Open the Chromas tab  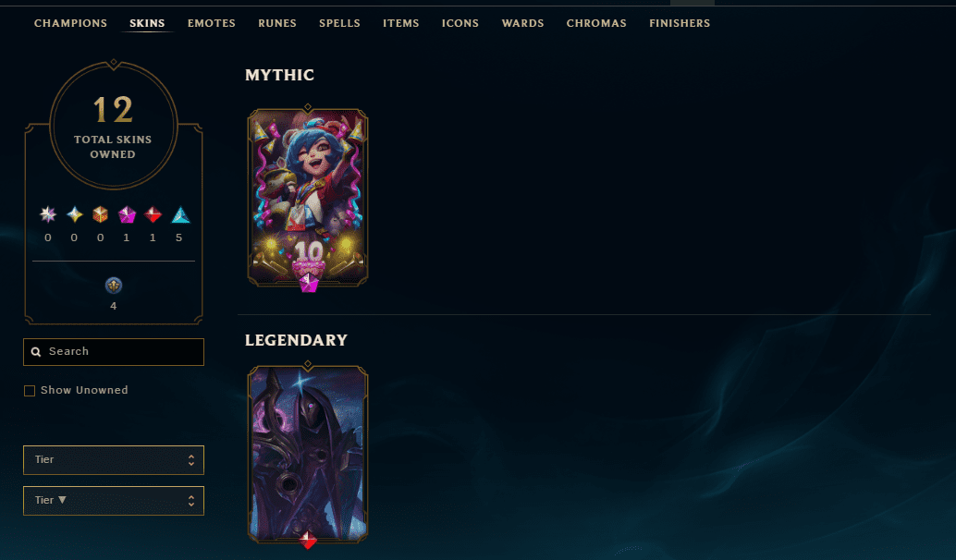pos(596,23)
